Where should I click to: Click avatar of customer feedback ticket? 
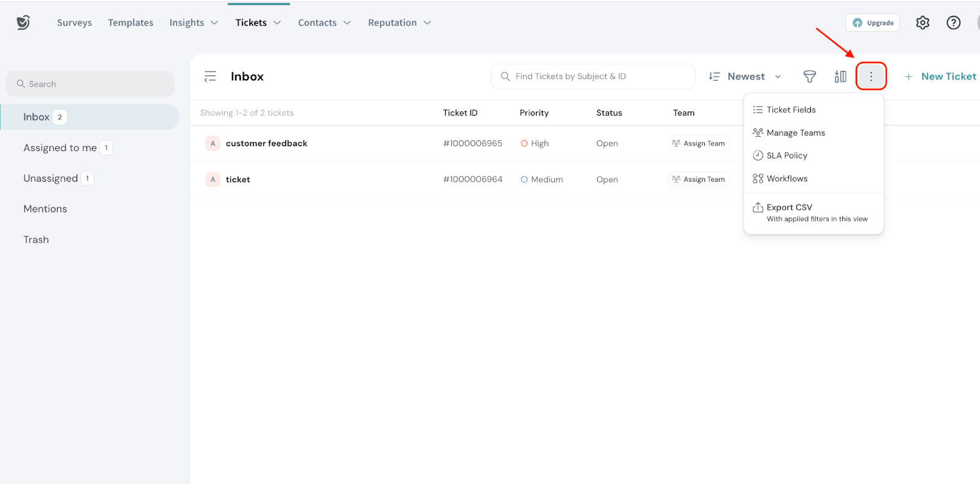point(213,143)
